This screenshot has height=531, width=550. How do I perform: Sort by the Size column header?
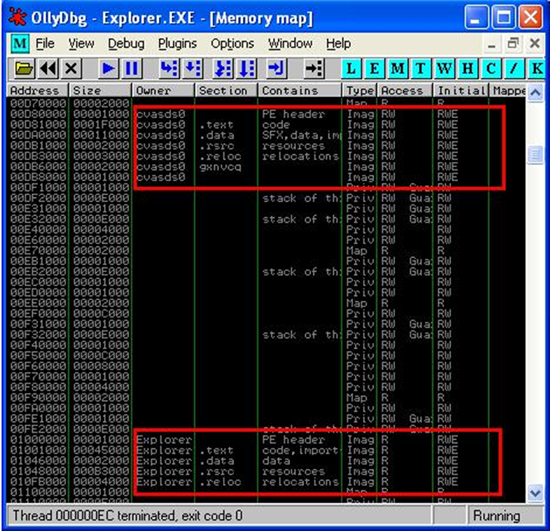tap(100, 90)
